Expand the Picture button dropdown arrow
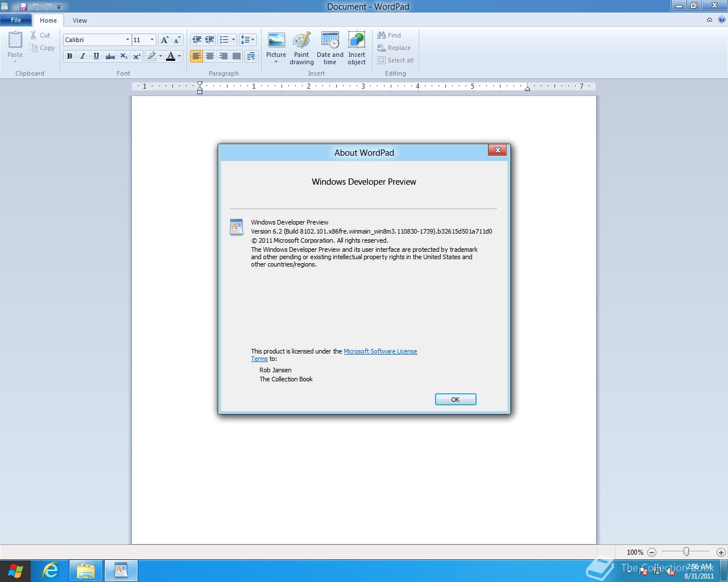Screen dimensions: 728x582 click(x=276, y=62)
